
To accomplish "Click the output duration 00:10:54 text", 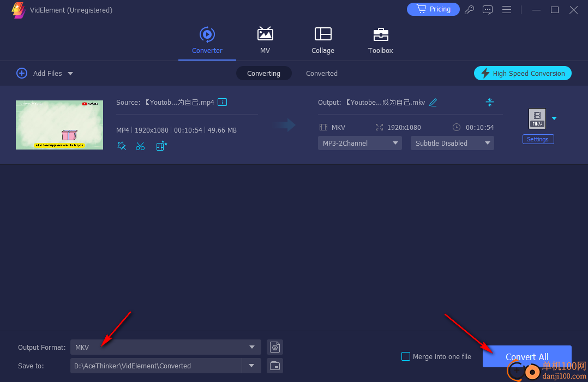I will coord(479,128).
